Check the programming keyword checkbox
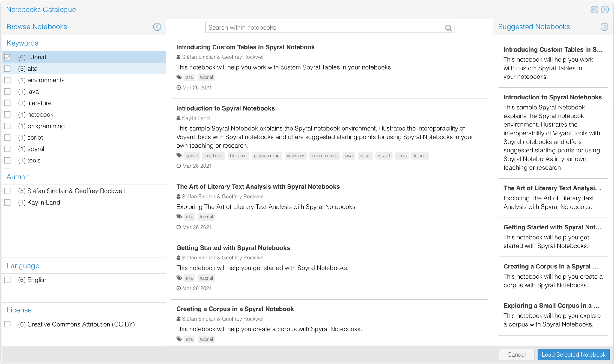The height and width of the screenshot is (364, 614). tap(7, 126)
